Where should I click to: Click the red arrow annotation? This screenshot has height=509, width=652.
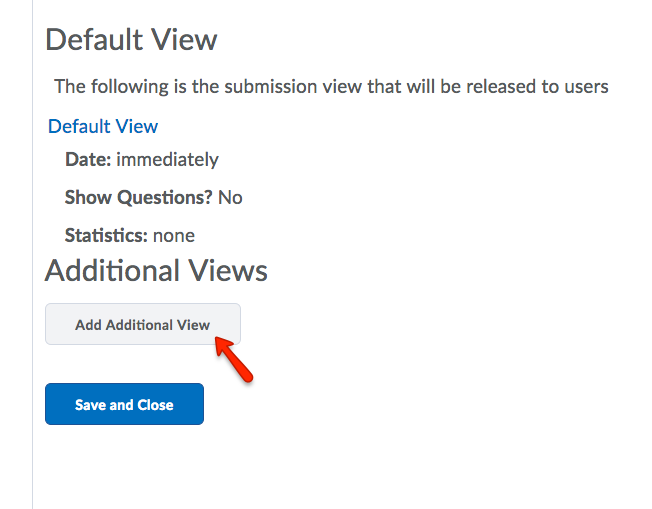coord(234,360)
